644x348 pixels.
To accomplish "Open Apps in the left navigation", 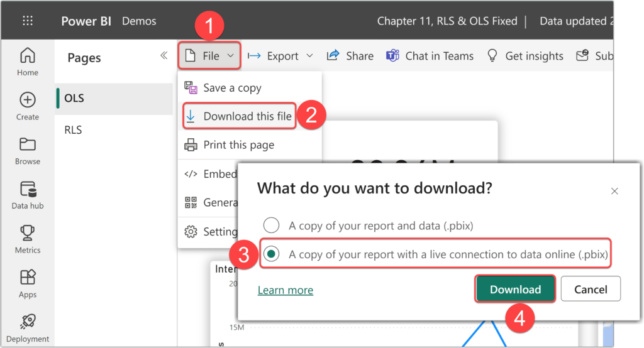I will tap(28, 283).
